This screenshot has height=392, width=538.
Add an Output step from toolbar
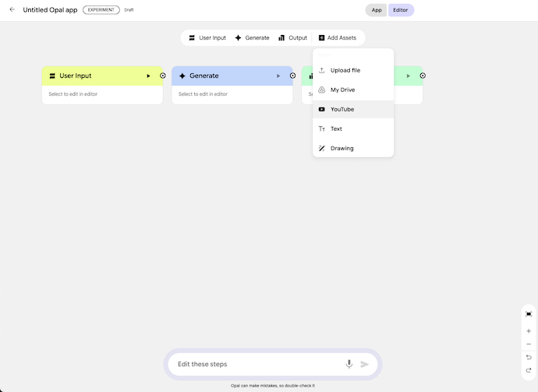(x=292, y=37)
